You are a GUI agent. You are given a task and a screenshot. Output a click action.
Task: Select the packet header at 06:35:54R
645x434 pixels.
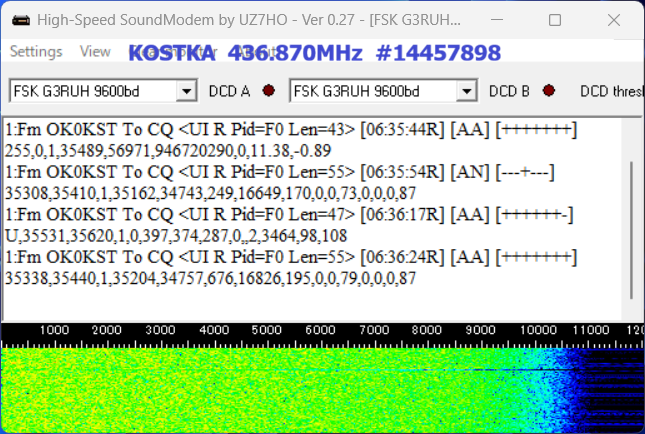280,172
